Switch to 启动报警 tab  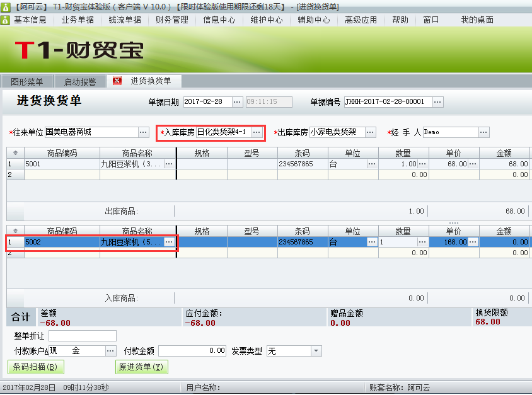pos(80,82)
